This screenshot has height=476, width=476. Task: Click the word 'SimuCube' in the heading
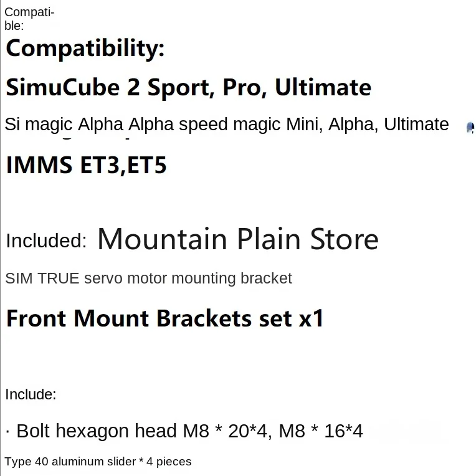pyautogui.click(x=62, y=87)
